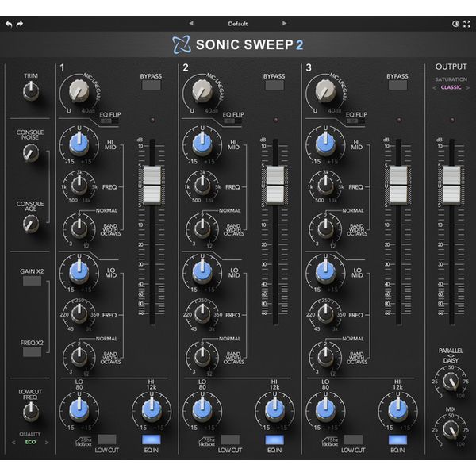Turn on Low Cut for channel 1
This screenshot has width=476, height=476.
(x=106, y=439)
